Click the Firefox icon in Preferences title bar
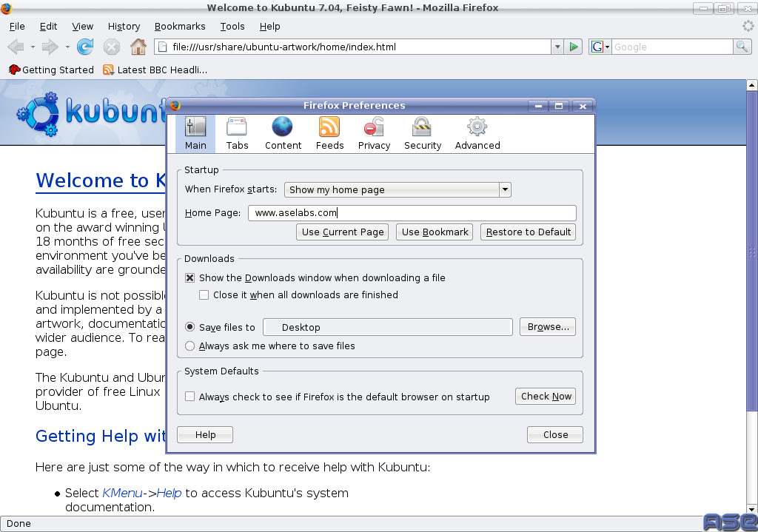The width and height of the screenshot is (758, 532). pos(175,105)
